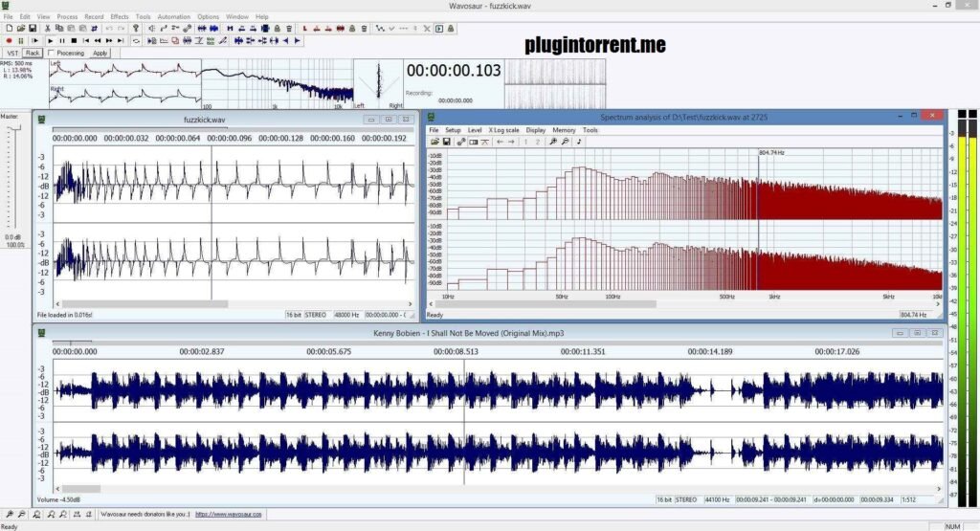Viewport: 980px width, 531px height.
Task: Click the music note icon in spectrum toolbar
Action: (x=579, y=142)
